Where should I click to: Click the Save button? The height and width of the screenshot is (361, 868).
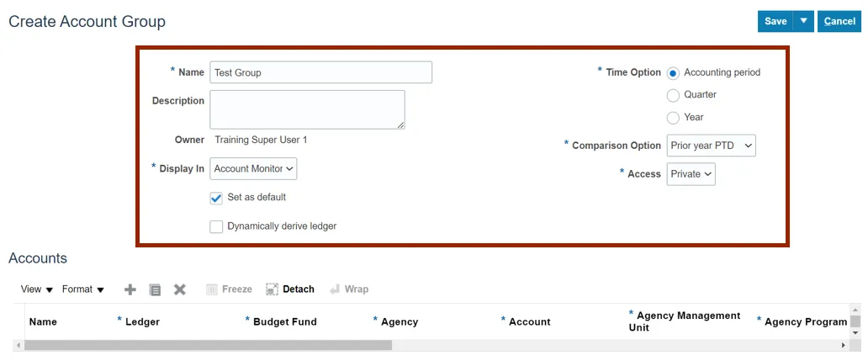coord(775,21)
